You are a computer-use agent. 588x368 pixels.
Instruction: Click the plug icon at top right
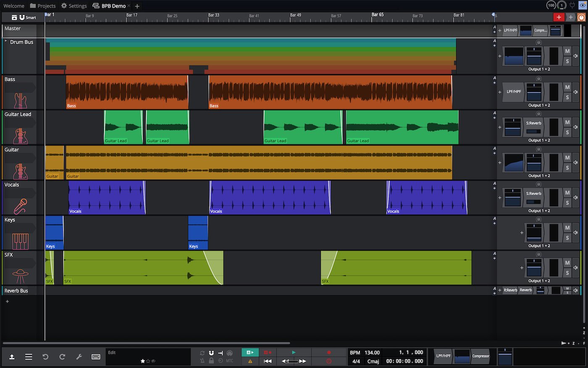click(572, 5)
